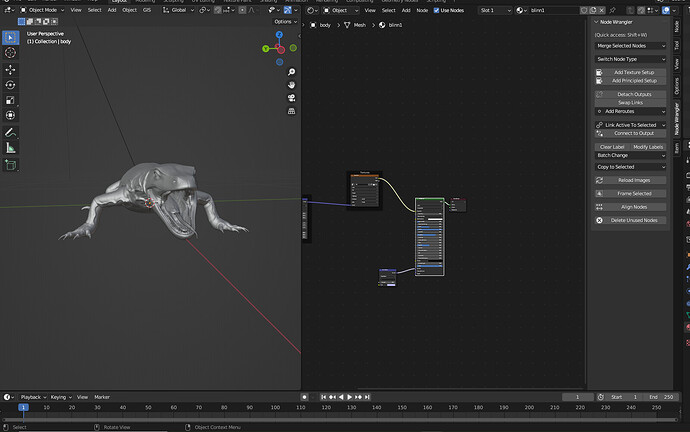Click the blinn1 material name field
The image size is (690, 432).
pos(553,10)
